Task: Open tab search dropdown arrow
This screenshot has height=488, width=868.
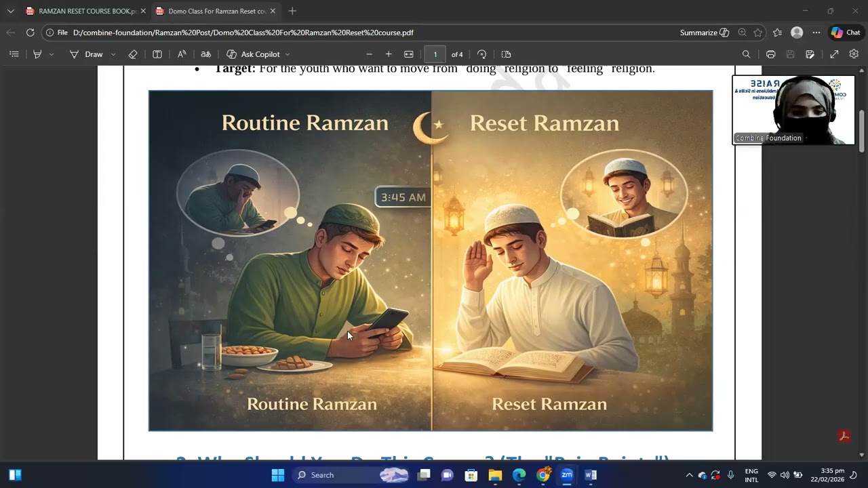Action: tap(10, 11)
